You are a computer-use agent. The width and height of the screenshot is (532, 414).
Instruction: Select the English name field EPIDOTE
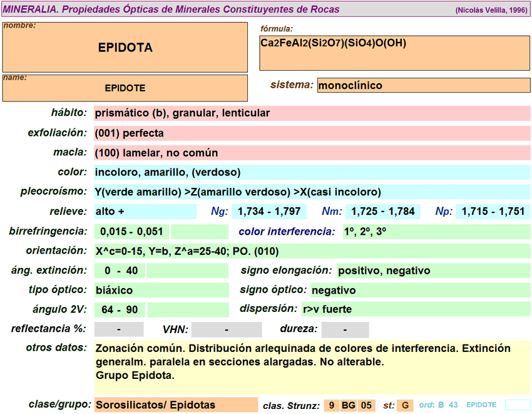point(125,88)
